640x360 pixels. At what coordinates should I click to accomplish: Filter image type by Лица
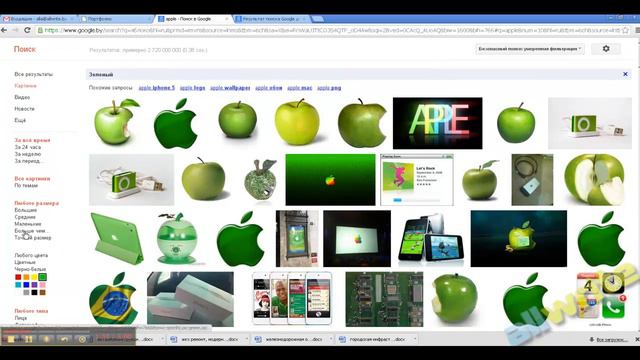(20, 318)
